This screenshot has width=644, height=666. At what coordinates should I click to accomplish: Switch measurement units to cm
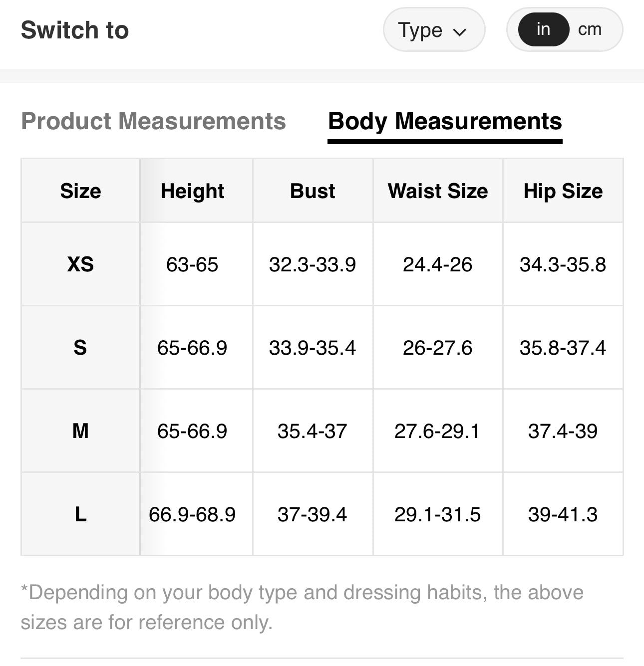590,29
